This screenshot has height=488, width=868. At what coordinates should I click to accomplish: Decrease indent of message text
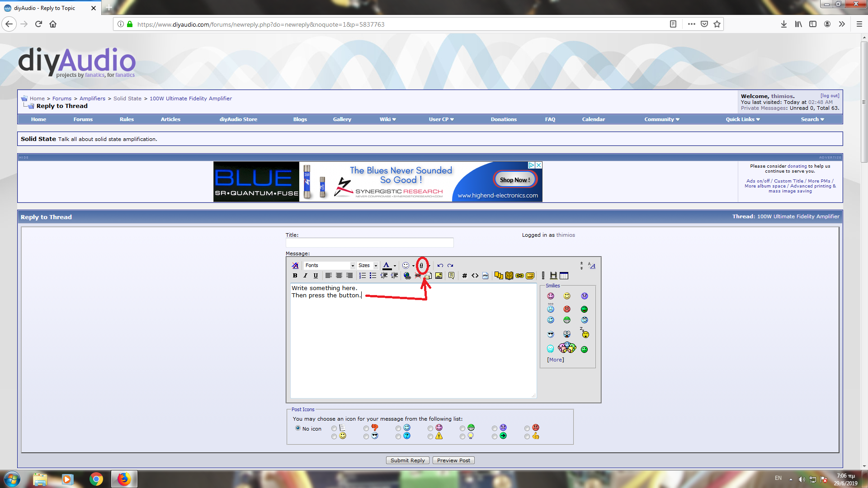pos(384,276)
